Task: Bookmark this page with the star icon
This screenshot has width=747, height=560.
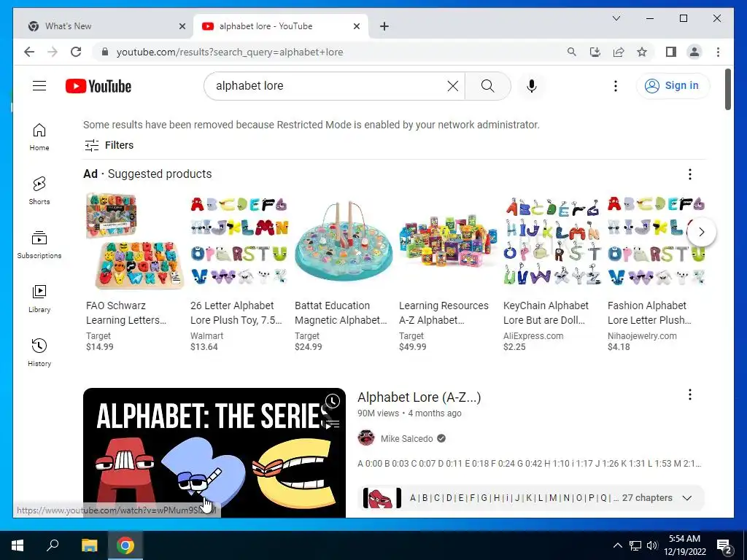Action: (642, 52)
